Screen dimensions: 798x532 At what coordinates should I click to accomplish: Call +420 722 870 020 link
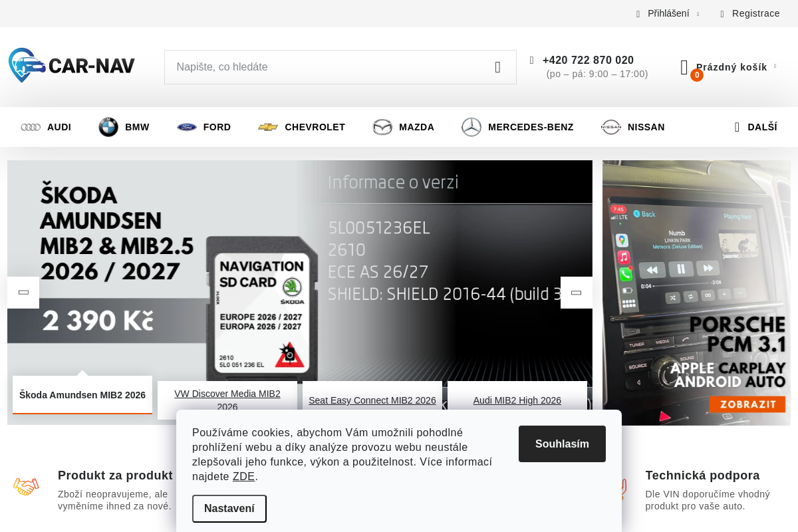coord(588,61)
